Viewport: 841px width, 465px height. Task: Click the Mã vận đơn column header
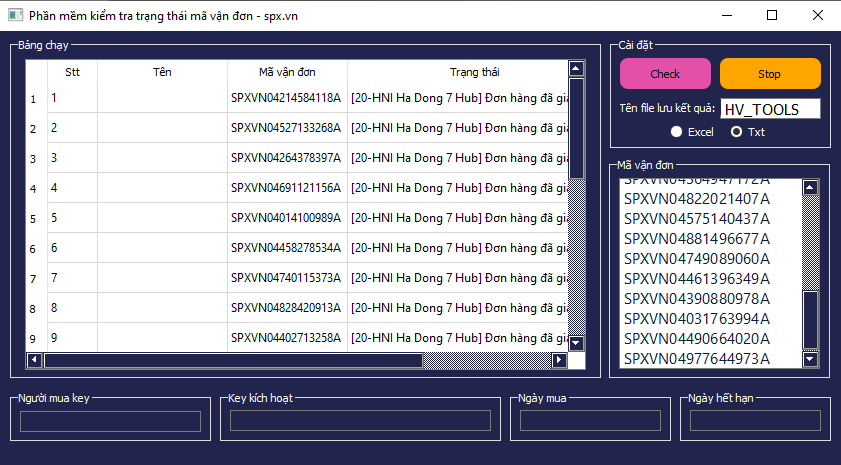[x=287, y=72]
